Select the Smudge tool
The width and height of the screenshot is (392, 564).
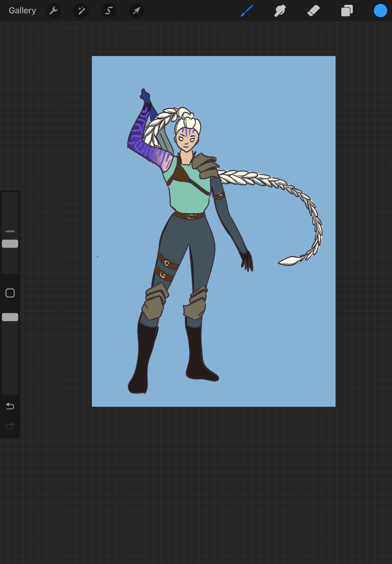click(280, 11)
